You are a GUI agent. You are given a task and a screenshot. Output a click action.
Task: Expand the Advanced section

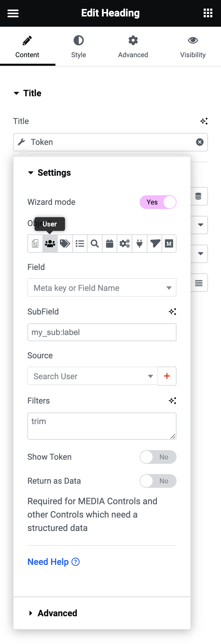(x=57, y=613)
